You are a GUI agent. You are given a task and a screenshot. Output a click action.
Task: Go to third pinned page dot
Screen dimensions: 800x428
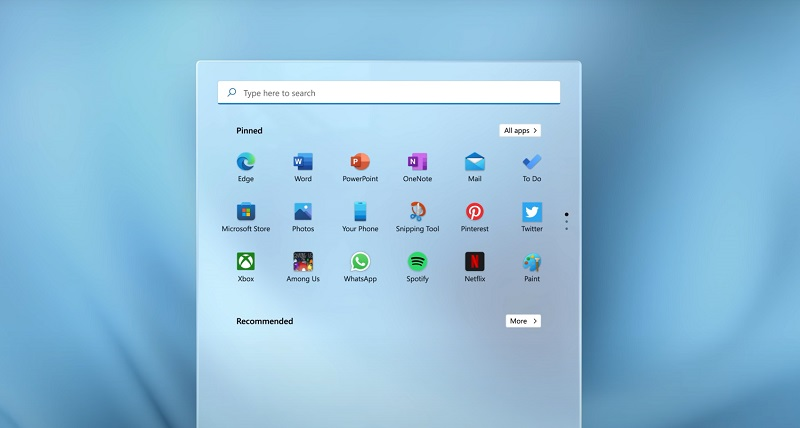coord(566,229)
